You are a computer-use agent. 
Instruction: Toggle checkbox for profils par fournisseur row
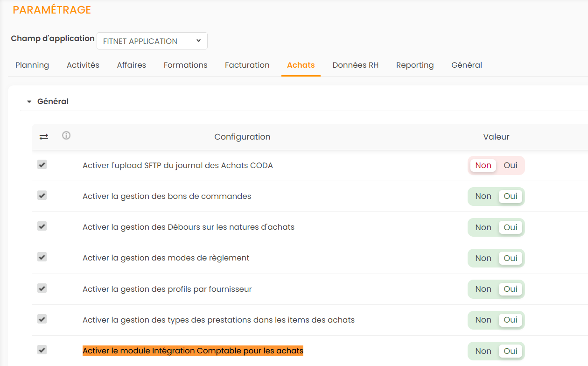(42, 289)
